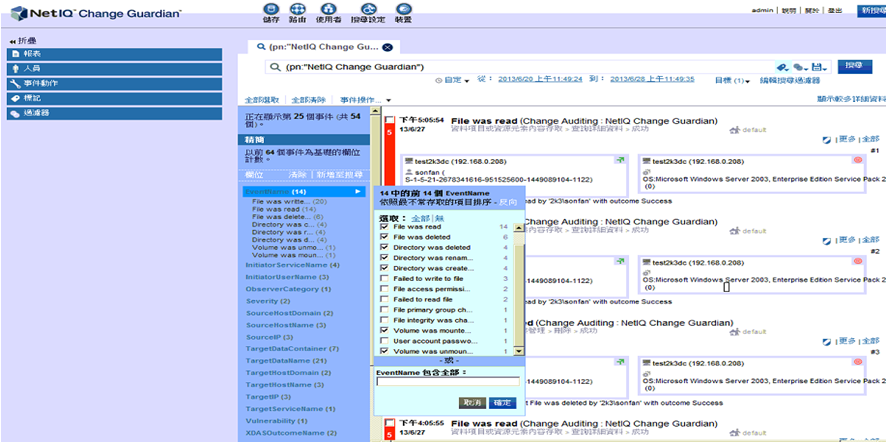This screenshot has height=445, width=896.
Task: Click red target icon in event #1 target box
Action: click(x=858, y=160)
